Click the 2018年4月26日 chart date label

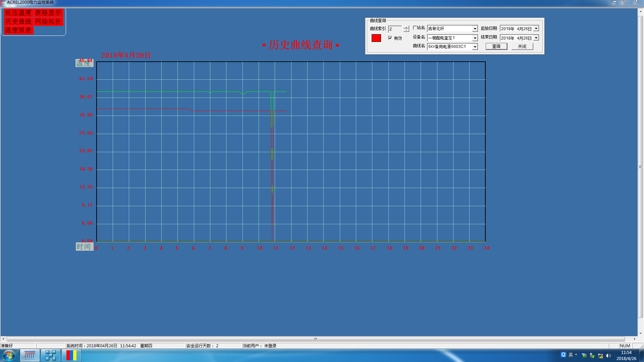tap(126, 55)
